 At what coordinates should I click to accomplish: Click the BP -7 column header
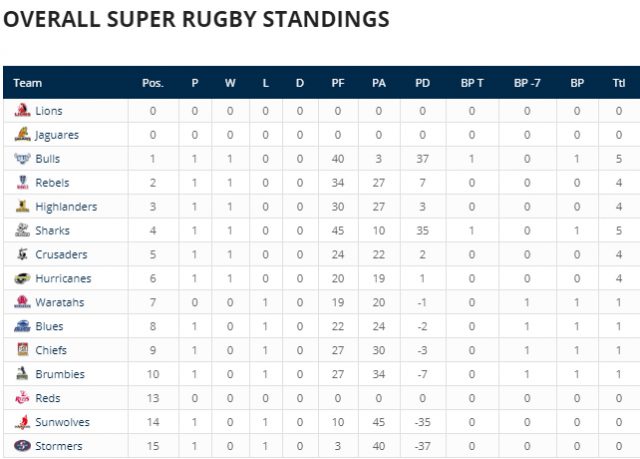click(527, 83)
